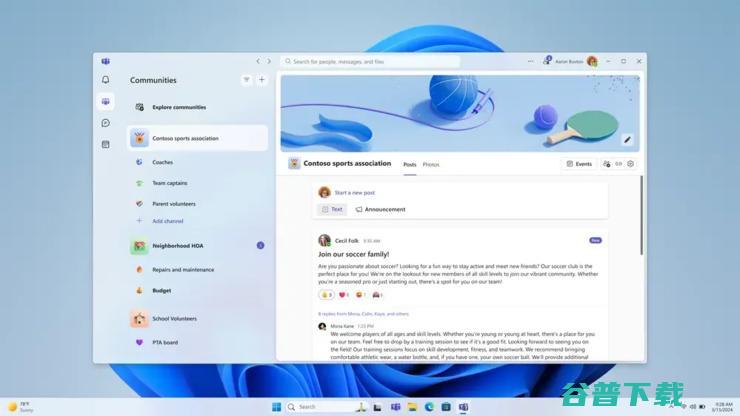This screenshot has width=740, height=416.
Task: Open the Calendar icon in the sidebar
Action: tap(106, 144)
